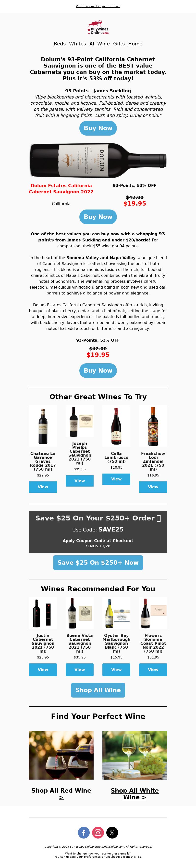Screen dimensions: 196x868
Task: Click the white wine glasses photo
Action: coord(135,755)
